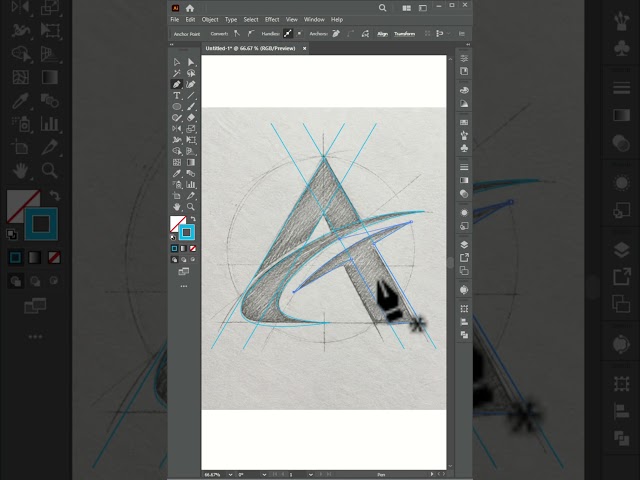Screen dimensions: 640x480
Task: Open the Effect menu
Action: tap(272, 20)
